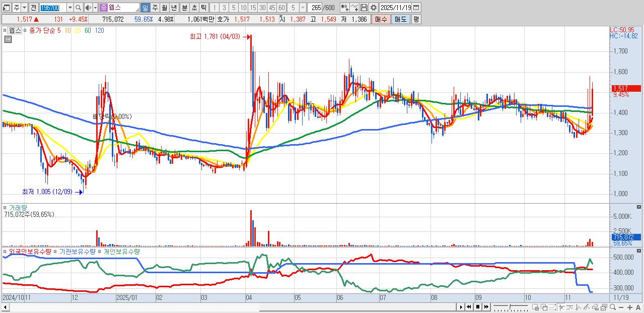Image resolution: width=644 pixels, height=313 pixels.
Task: Select the 분 (minute) period tab
Action: pos(184,8)
